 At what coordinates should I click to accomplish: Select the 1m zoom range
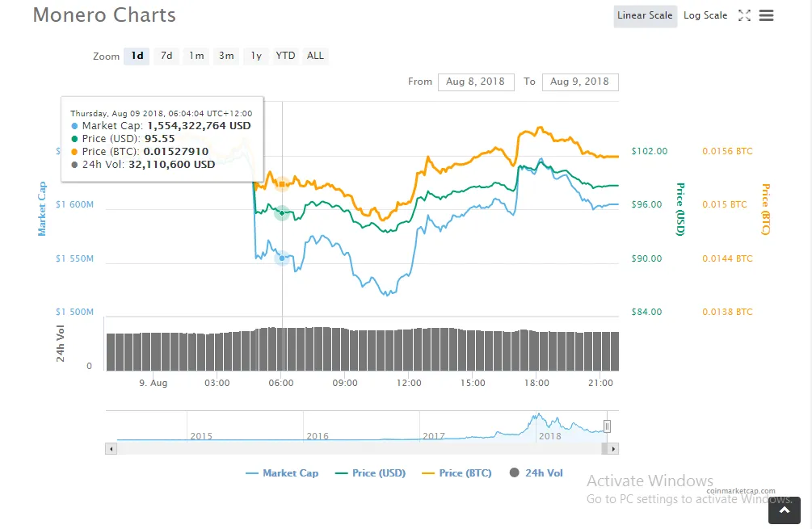[x=196, y=56]
